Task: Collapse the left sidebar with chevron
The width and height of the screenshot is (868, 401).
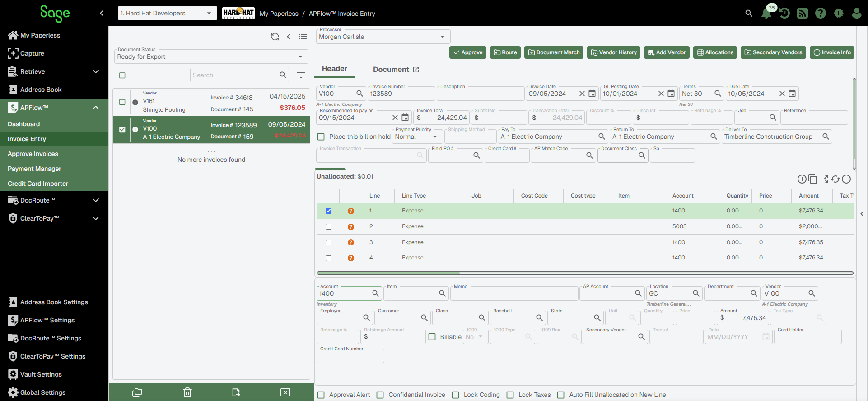Action: pyautogui.click(x=102, y=13)
